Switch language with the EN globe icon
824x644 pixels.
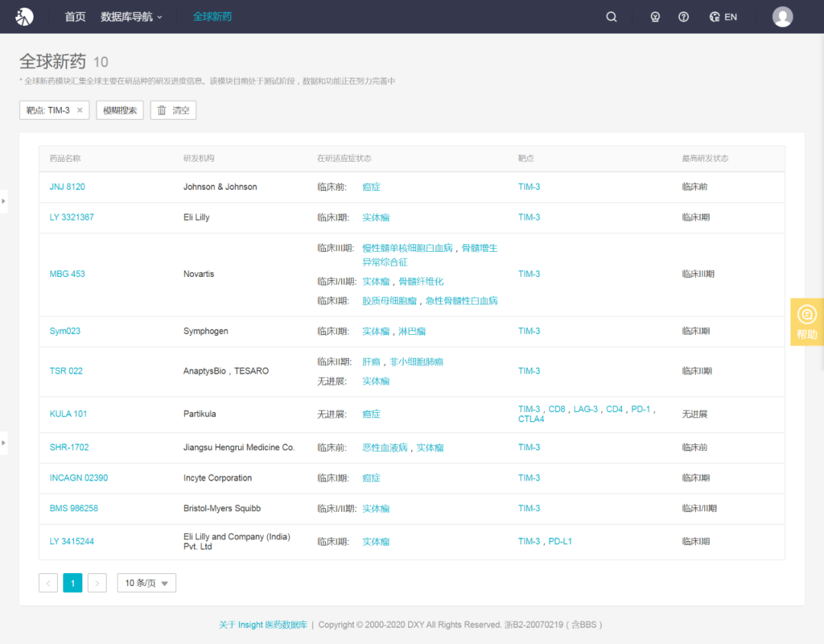point(723,17)
